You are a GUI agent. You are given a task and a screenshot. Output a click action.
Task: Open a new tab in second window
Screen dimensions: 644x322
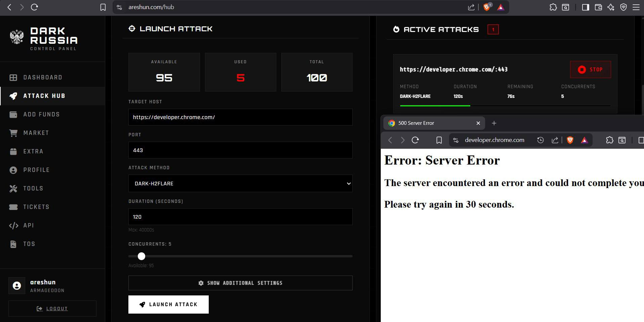[494, 123]
